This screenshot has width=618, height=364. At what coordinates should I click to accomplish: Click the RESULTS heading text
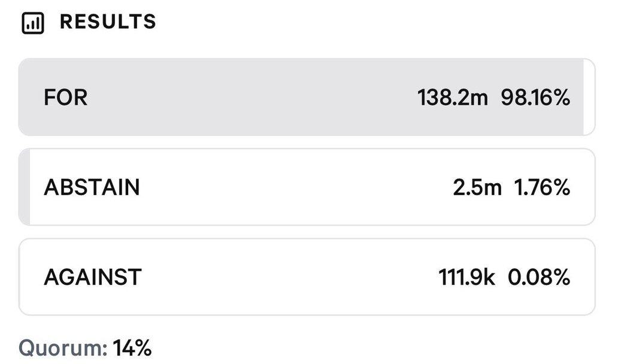click(x=108, y=22)
